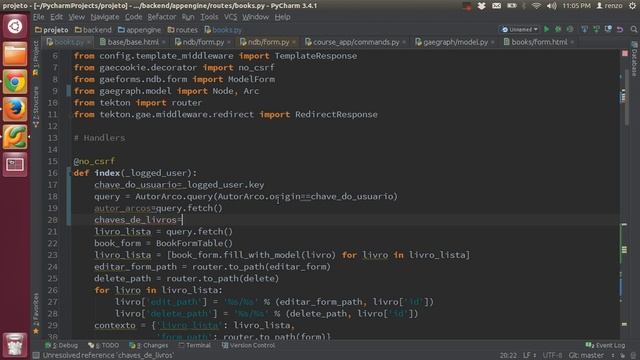Close the gaegraph/model.py tab

coord(493,42)
